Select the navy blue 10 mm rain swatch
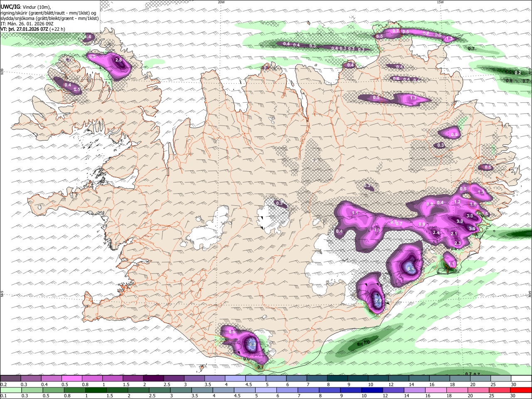 [371, 390]
